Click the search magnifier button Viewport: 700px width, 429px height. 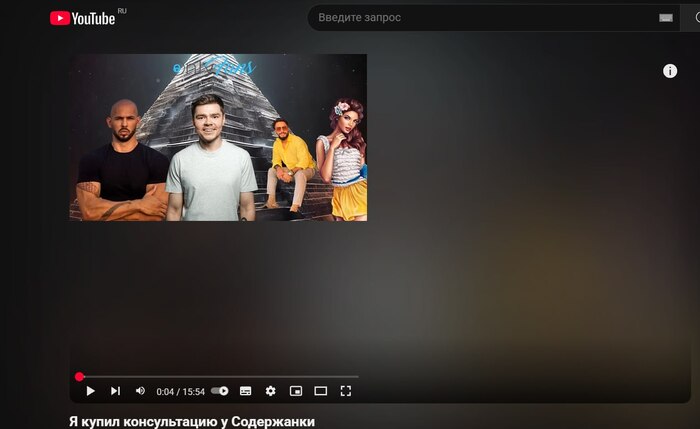[x=692, y=18]
